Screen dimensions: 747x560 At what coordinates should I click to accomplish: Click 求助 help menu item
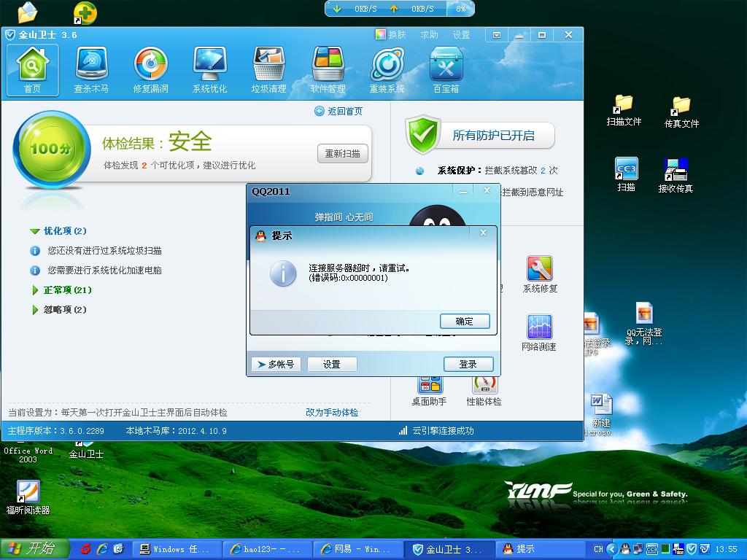[429, 35]
